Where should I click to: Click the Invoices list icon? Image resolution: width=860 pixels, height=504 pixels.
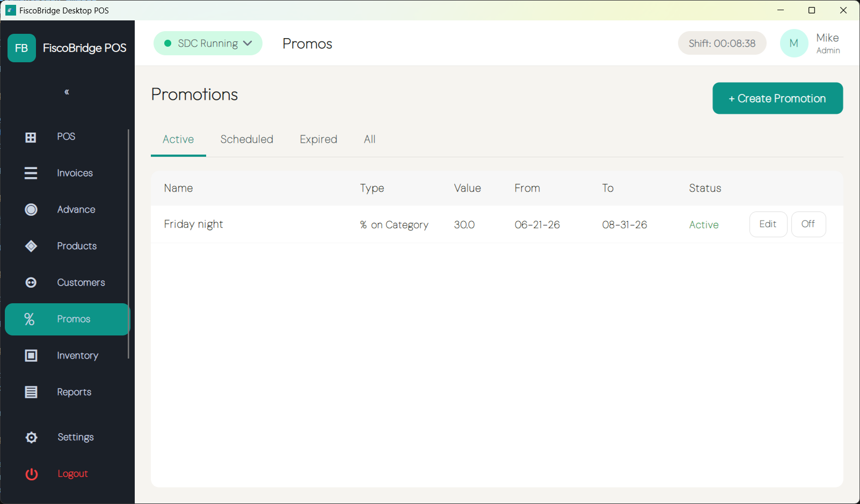click(x=31, y=173)
